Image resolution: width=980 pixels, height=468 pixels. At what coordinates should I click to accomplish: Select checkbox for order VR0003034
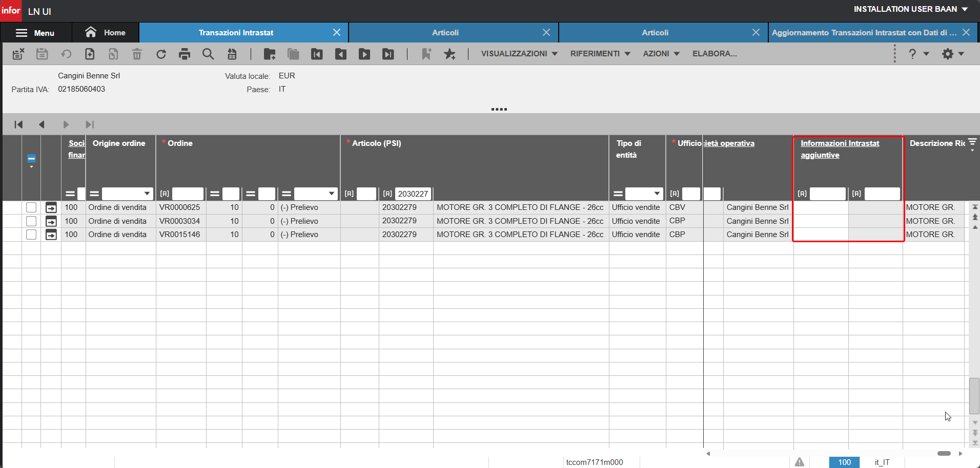point(31,221)
